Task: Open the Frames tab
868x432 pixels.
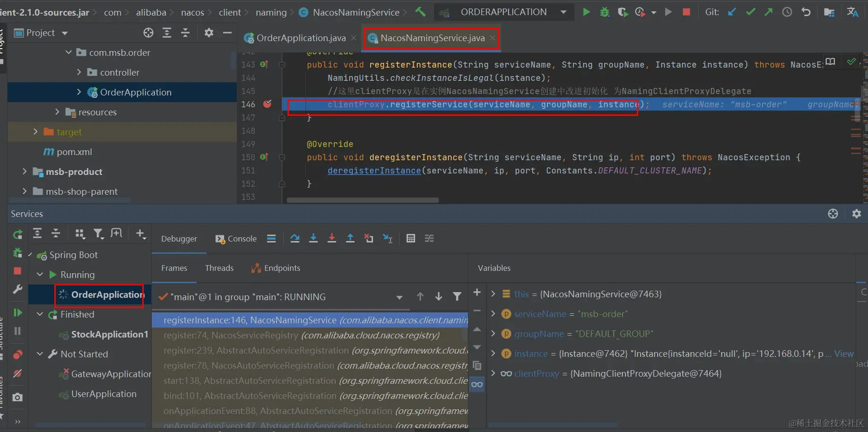Action: 174,268
